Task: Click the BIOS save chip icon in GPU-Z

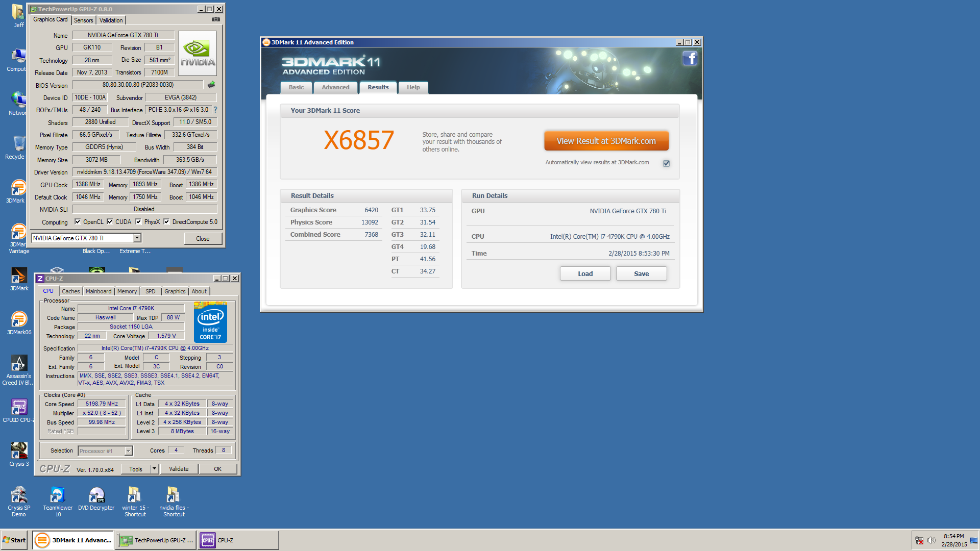Action: click(x=211, y=85)
